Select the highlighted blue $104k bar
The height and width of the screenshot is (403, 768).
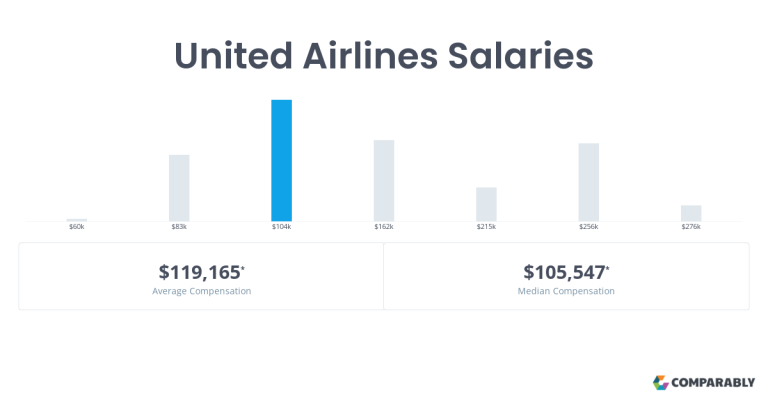[x=282, y=161]
